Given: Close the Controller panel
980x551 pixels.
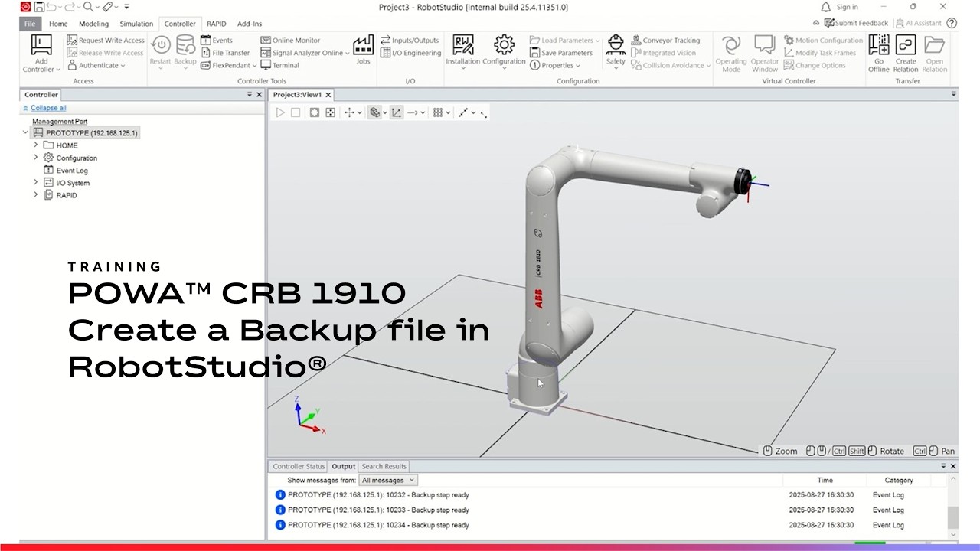Looking at the screenshot, I should (259, 95).
